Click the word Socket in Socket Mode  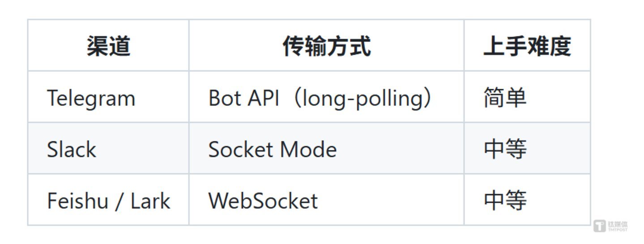point(240,149)
